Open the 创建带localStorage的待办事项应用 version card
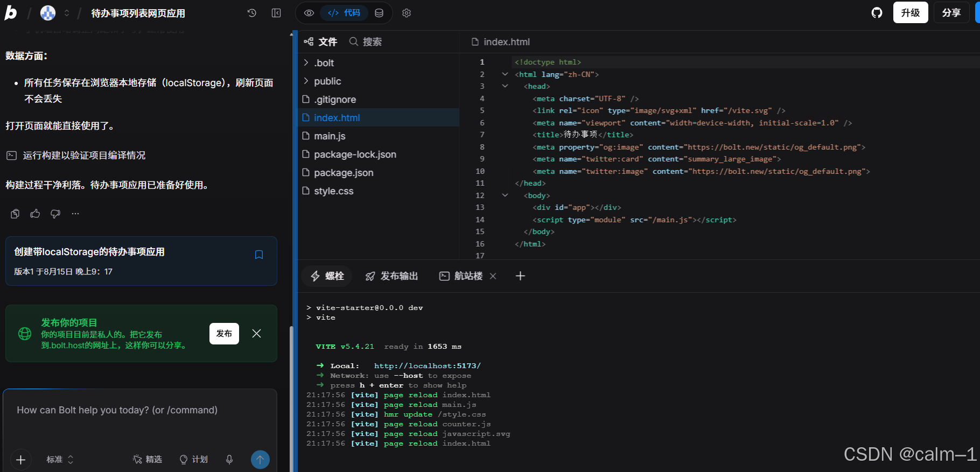 tap(141, 261)
